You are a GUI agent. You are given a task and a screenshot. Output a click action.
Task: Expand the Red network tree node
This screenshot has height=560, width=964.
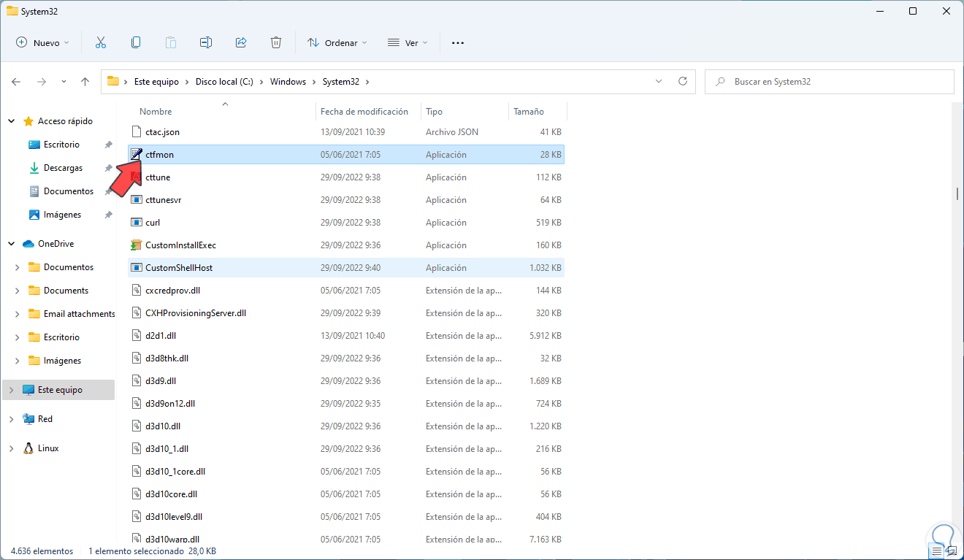tap(11, 419)
